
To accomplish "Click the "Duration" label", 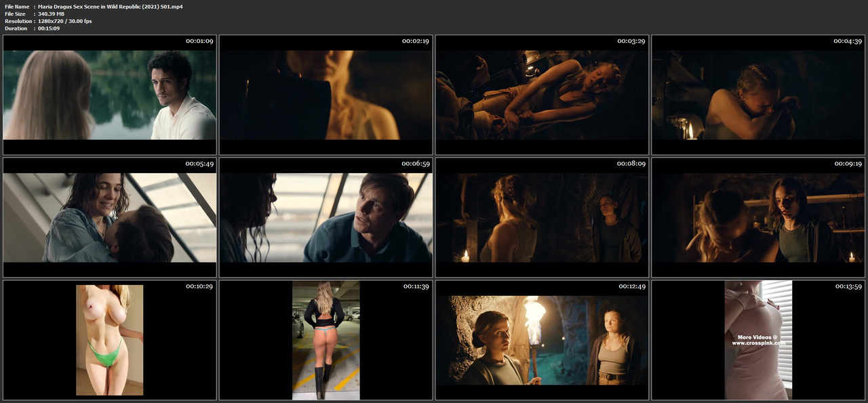I will click(16, 28).
